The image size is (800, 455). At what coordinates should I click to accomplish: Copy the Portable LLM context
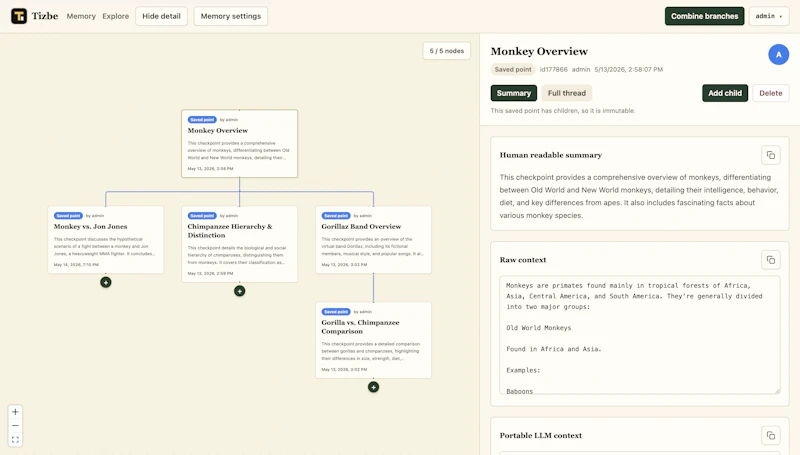pos(770,435)
